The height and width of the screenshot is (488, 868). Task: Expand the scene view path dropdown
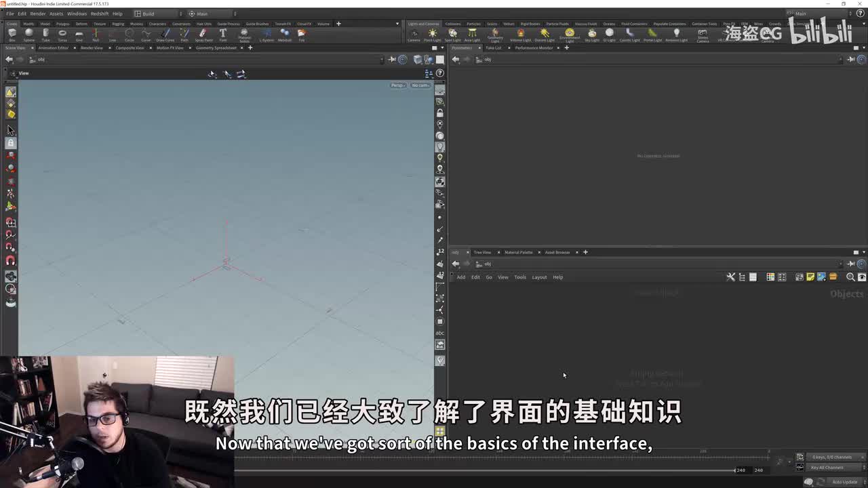pos(382,59)
